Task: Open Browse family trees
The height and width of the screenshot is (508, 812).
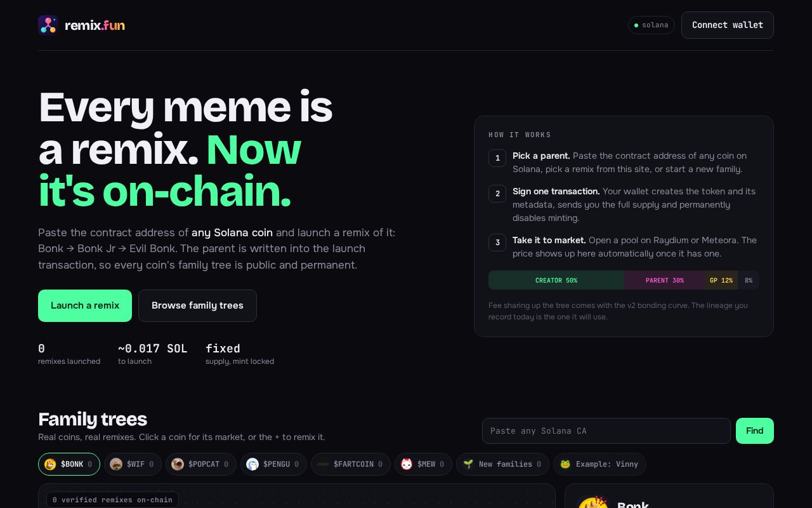Action: click(197, 305)
